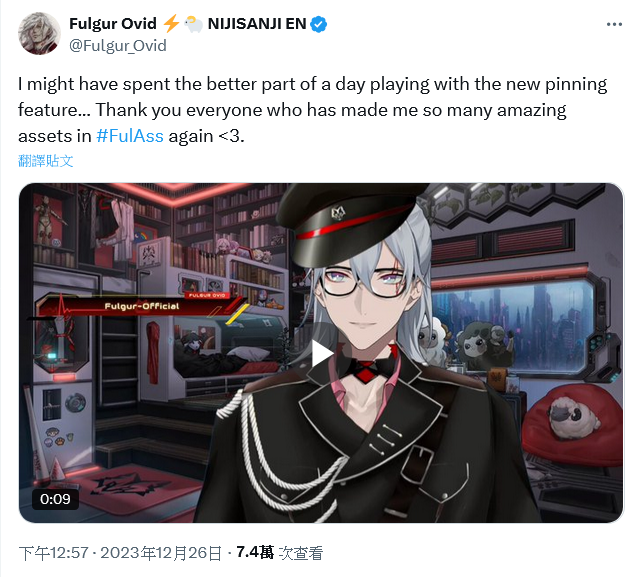Click the 0:09 video duration badge
Screen dimensions: 641x577
click(x=55, y=499)
